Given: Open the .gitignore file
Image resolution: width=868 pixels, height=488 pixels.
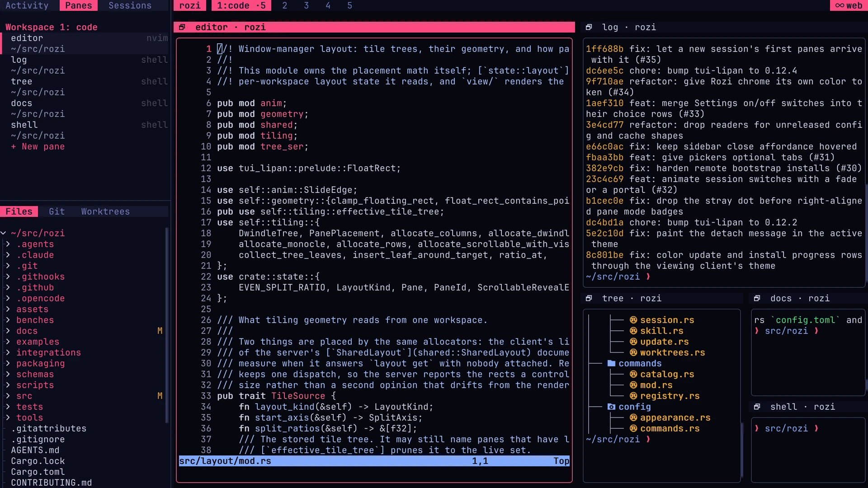Looking at the screenshot, I should coord(38,439).
